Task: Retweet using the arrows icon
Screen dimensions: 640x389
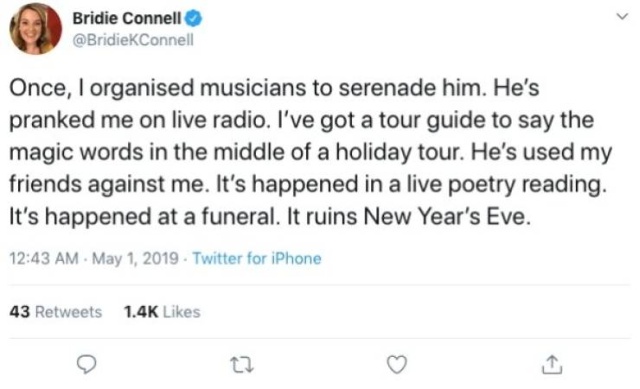Action: [242, 365]
